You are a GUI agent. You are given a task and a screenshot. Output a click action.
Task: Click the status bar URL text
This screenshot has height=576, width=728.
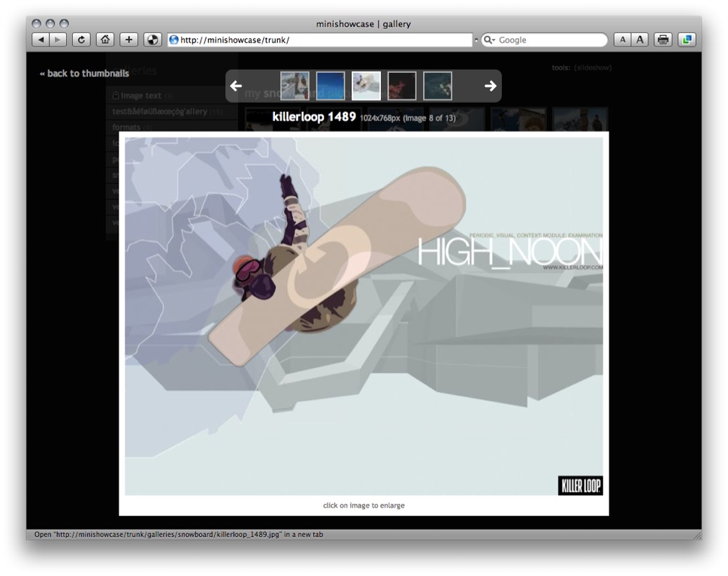click(179, 534)
